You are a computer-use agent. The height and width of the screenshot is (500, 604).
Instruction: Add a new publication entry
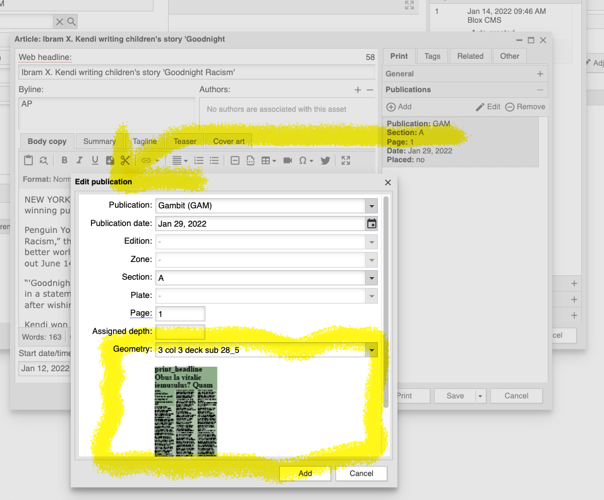point(399,107)
